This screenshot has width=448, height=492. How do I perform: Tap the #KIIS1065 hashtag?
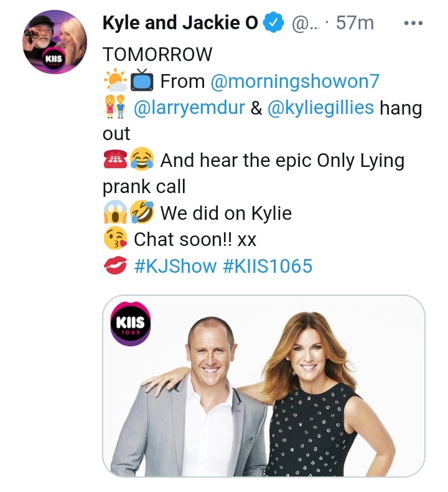(x=266, y=266)
